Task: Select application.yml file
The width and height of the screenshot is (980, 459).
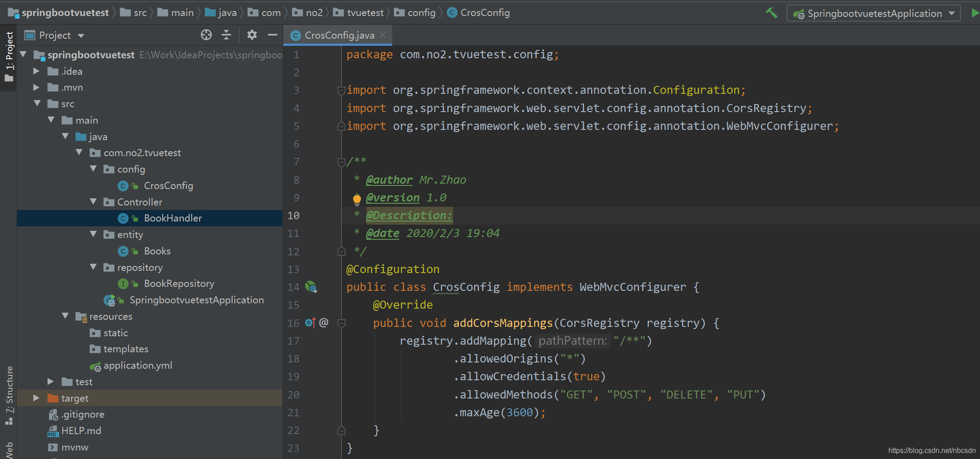Action: click(138, 365)
